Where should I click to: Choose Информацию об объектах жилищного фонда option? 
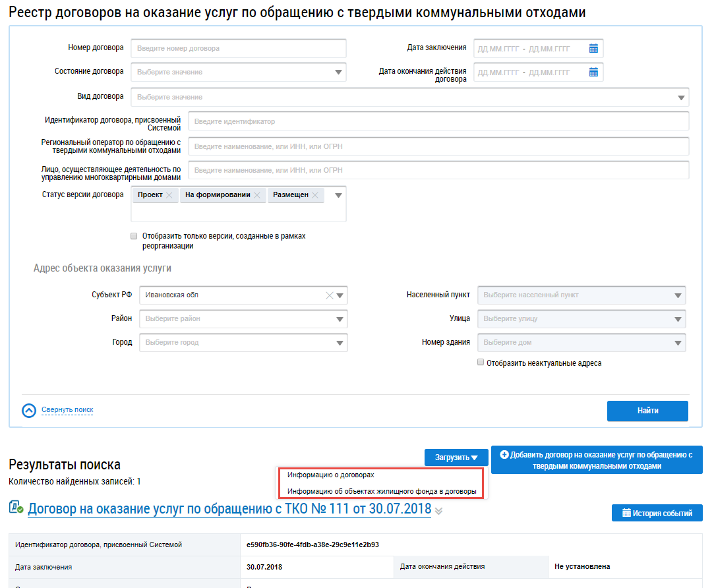point(382,491)
